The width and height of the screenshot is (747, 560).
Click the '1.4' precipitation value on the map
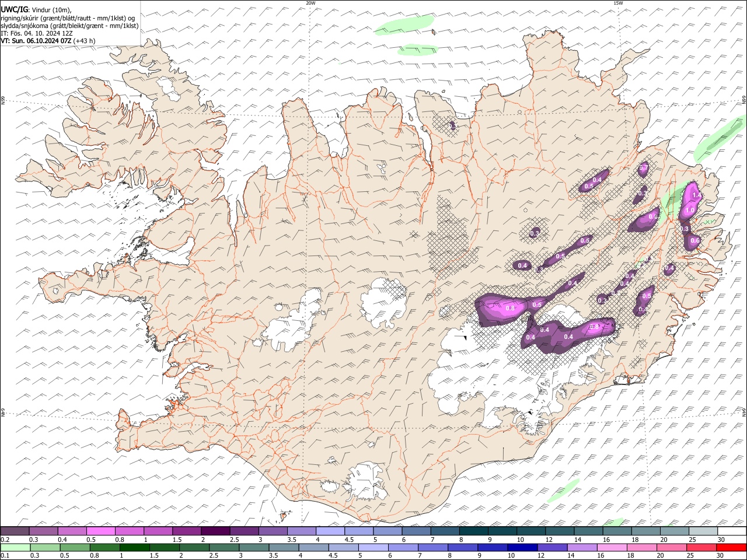click(x=696, y=195)
